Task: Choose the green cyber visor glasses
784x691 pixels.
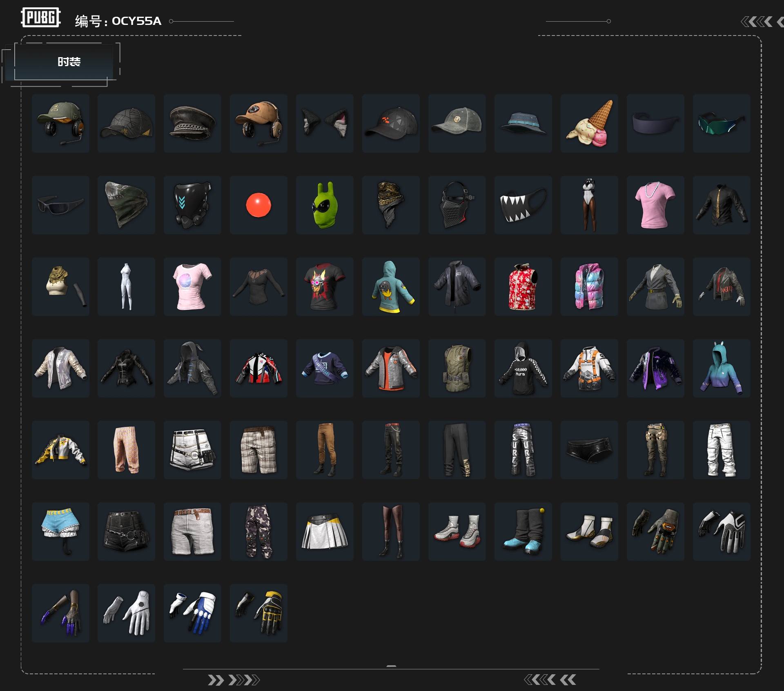Action: pyautogui.click(x=722, y=123)
